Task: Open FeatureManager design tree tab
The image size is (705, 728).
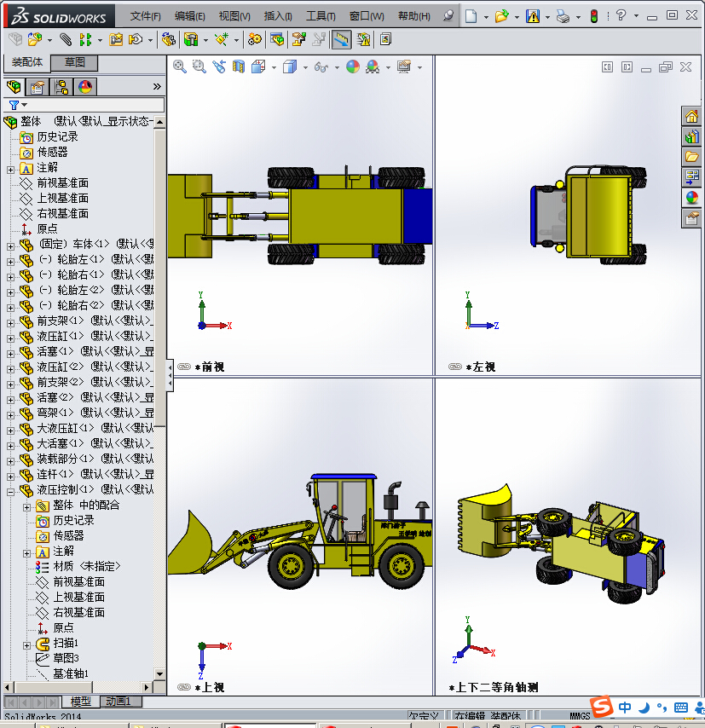Action: [x=14, y=87]
